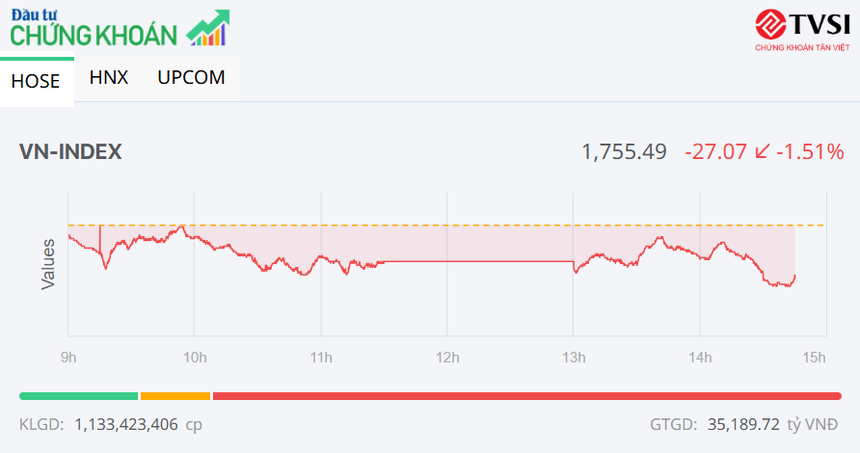This screenshot has height=453, width=860.
Task: Click the green advancers bar segment
Action: click(x=78, y=396)
